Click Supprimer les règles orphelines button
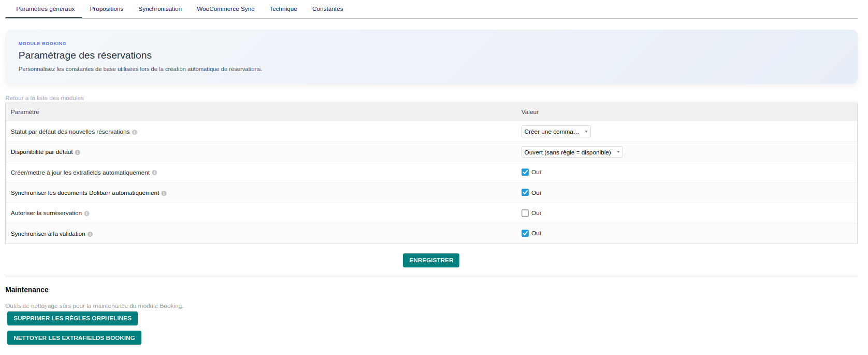Viewport: 868px width, 355px height. [73, 318]
